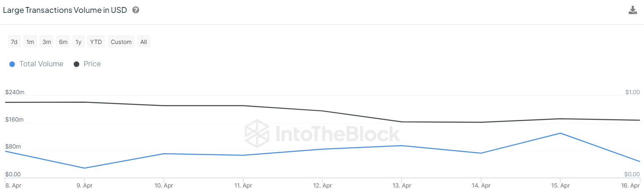This screenshot has width=644, height=190.
Task: Click the Total Volume legend label
Action: click(41, 64)
